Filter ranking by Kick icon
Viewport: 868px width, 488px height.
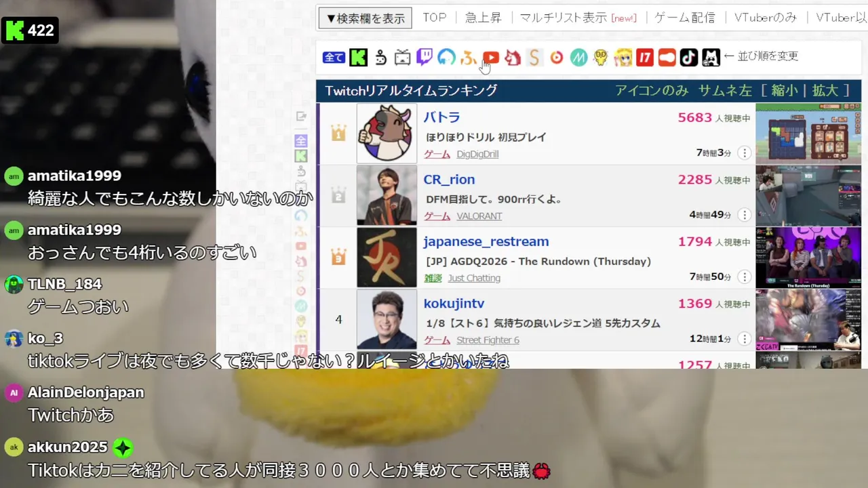point(358,58)
